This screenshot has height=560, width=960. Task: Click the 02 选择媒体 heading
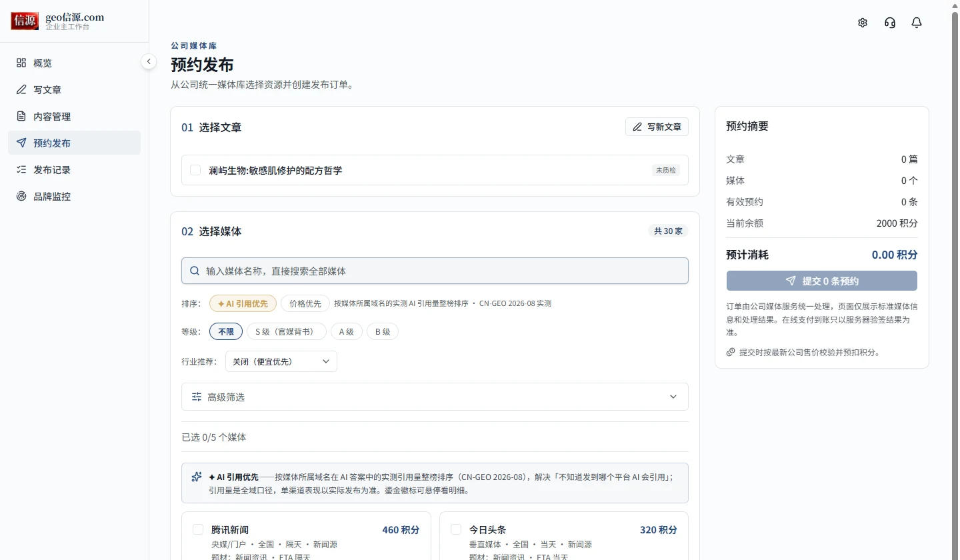(211, 231)
